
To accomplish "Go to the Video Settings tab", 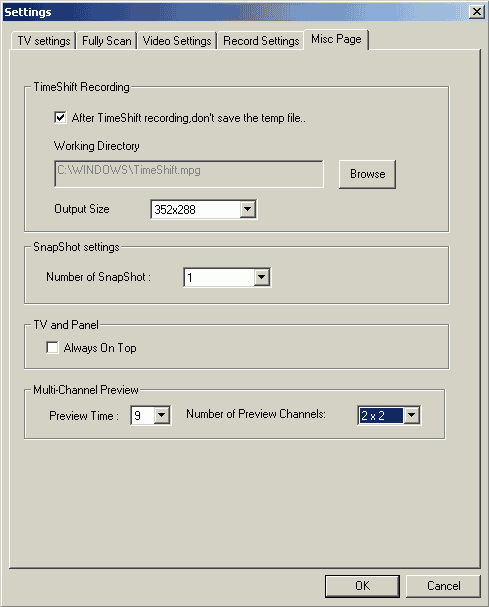I will (x=177, y=41).
